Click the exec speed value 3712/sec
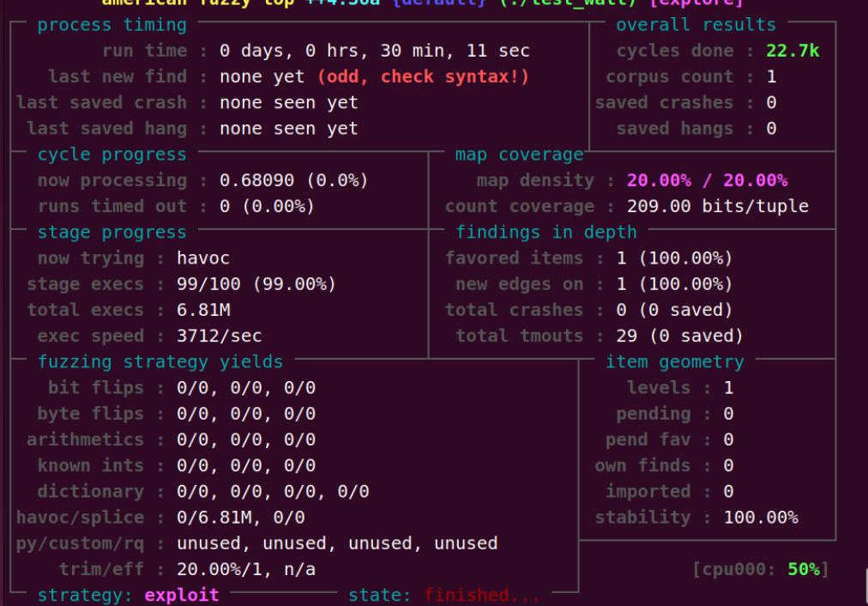 point(220,336)
